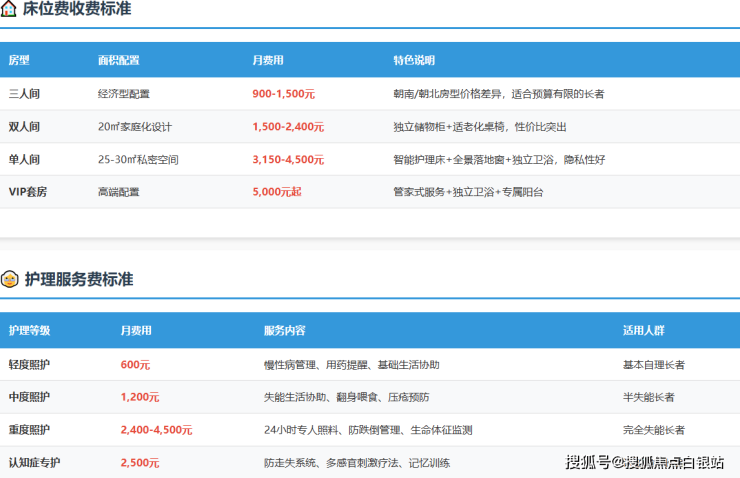Click the 护理服务费标准 section heading

[x=78, y=279]
